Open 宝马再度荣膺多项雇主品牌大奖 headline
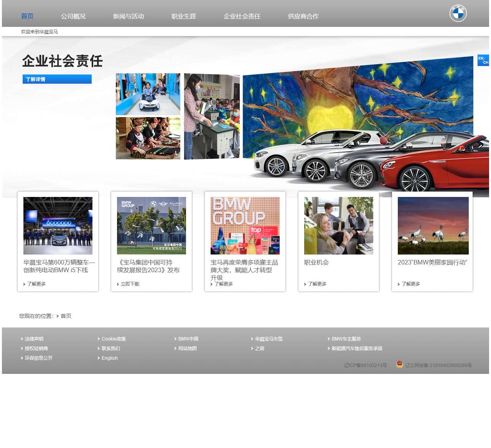 [x=244, y=270]
